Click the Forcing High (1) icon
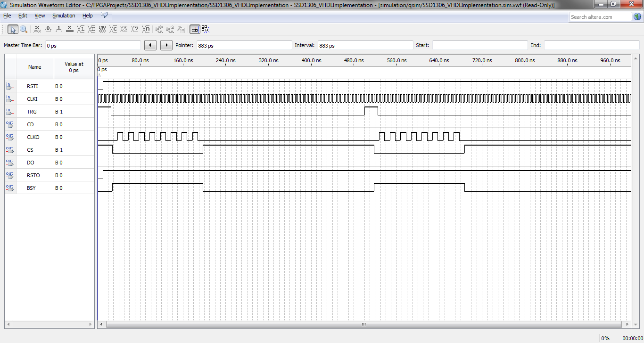Image resolution: width=644 pixels, height=343 pixels. [x=59, y=29]
